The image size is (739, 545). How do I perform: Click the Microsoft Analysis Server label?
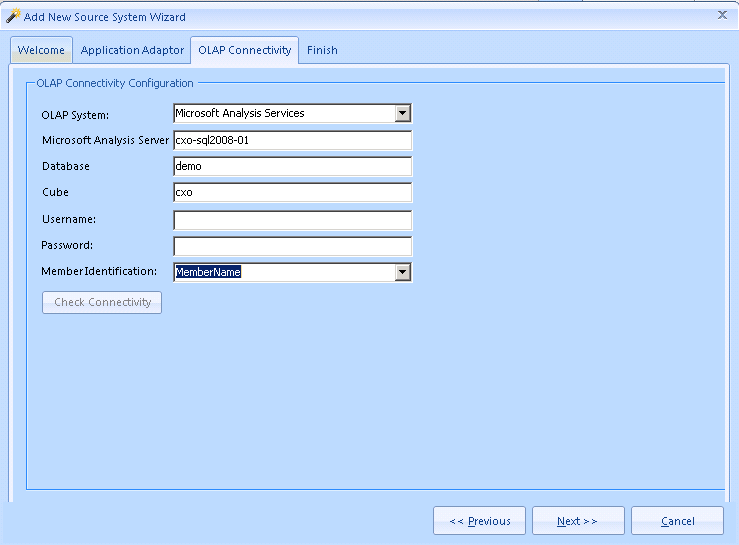click(x=105, y=140)
